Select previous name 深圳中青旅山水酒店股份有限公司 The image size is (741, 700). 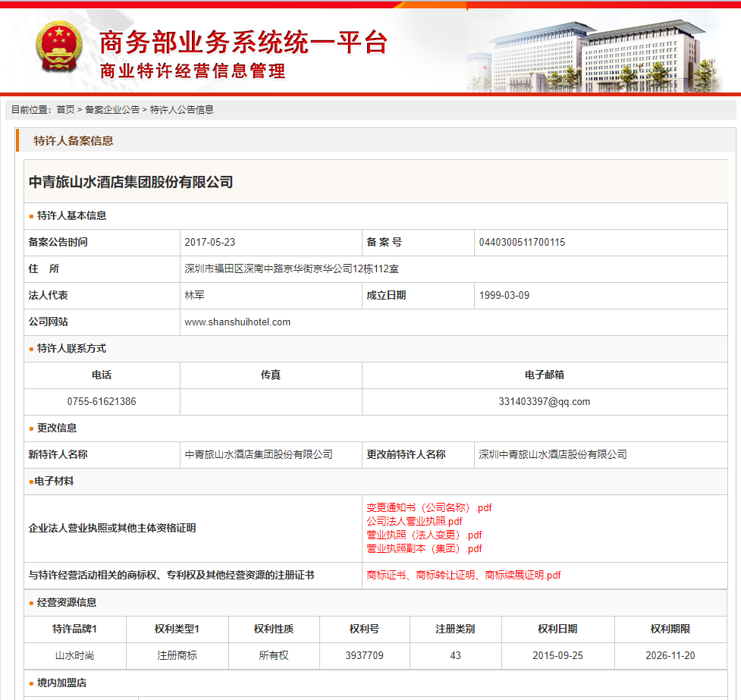pos(553,454)
